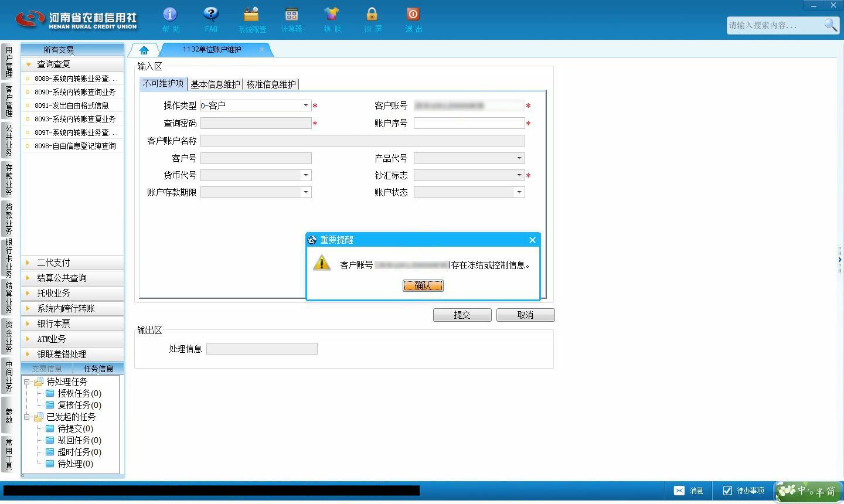Click the 查询密码 input field

(x=256, y=123)
